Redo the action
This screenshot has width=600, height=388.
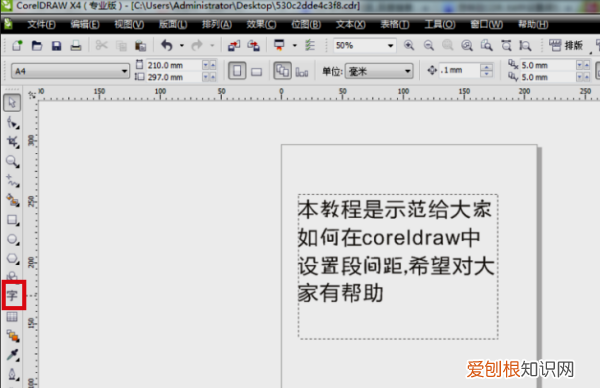pyautogui.click(x=197, y=46)
